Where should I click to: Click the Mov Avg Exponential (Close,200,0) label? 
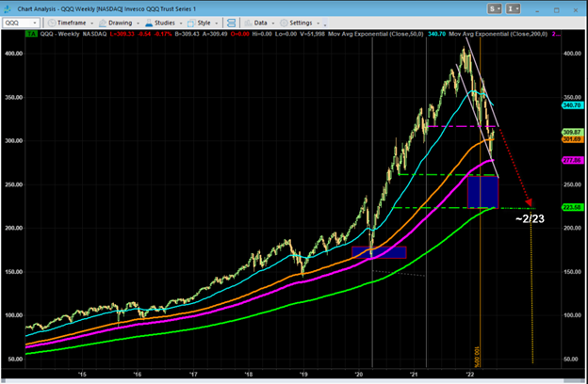(507, 34)
